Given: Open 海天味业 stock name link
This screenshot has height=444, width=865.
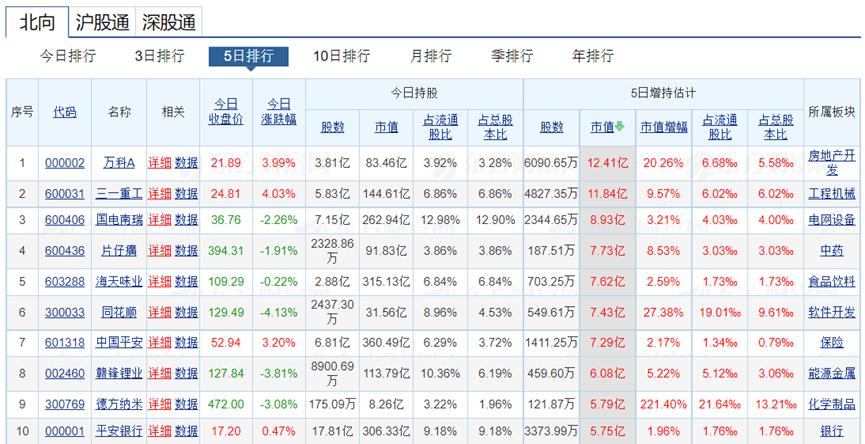Looking at the screenshot, I should click(119, 281).
